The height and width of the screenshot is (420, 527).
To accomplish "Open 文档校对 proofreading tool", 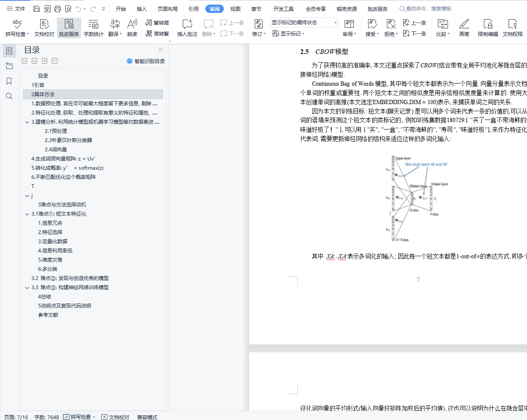I will pos(44,28).
